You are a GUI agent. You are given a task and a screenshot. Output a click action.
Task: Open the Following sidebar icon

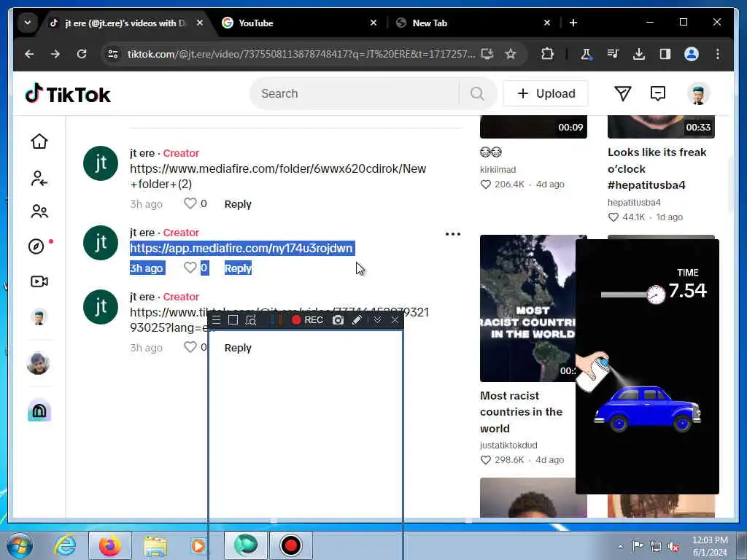pos(39,179)
